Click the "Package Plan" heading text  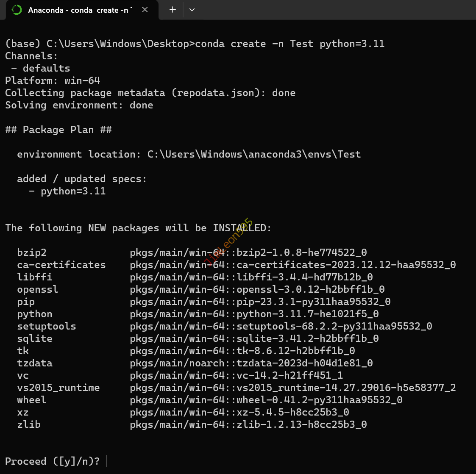(x=58, y=130)
